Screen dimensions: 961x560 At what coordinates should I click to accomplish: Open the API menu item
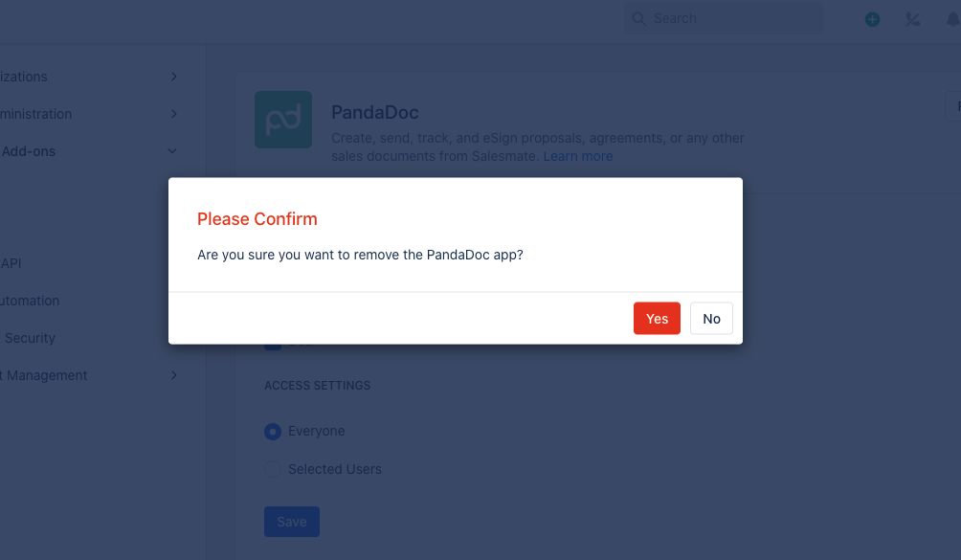coord(11,263)
